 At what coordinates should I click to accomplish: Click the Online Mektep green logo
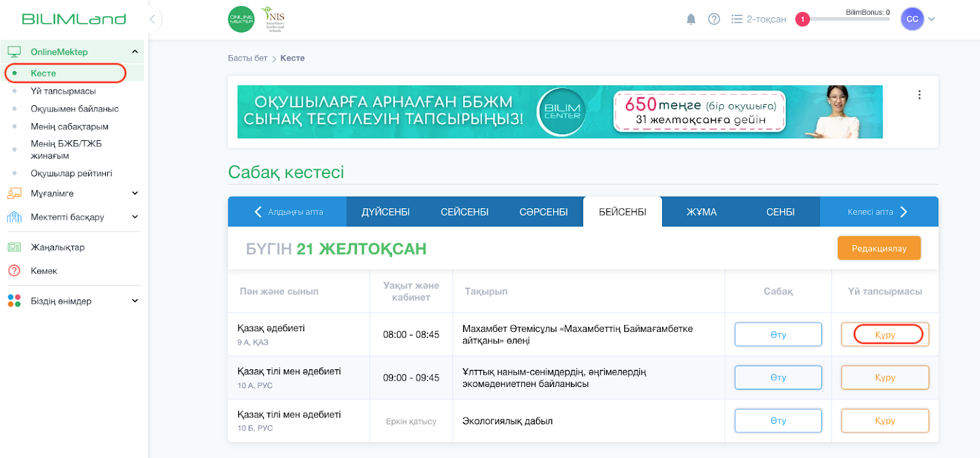241,19
